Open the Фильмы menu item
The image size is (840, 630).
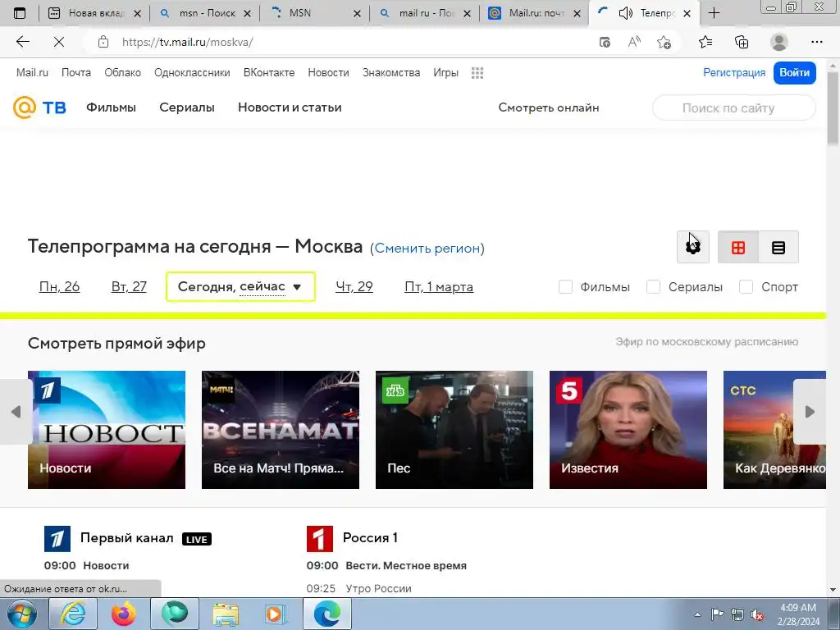pos(111,107)
